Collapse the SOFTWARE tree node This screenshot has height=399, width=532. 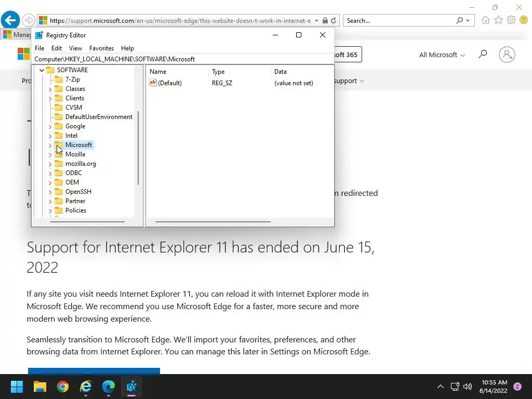pyautogui.click(x=42, y=70)
